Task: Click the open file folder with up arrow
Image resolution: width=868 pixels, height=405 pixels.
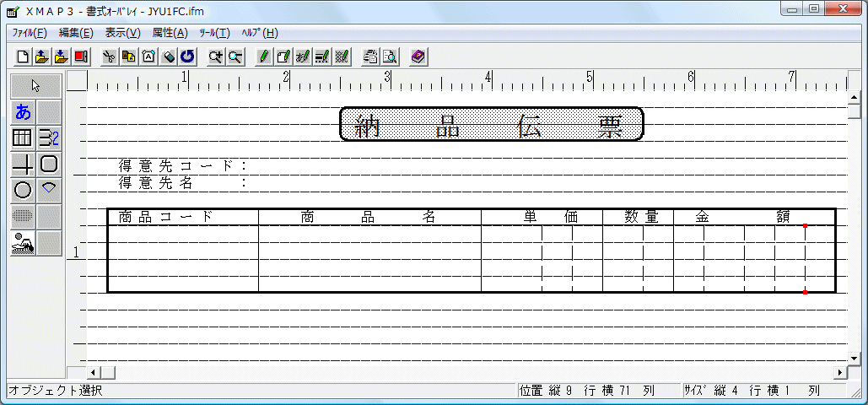Action: coord(42,56)
